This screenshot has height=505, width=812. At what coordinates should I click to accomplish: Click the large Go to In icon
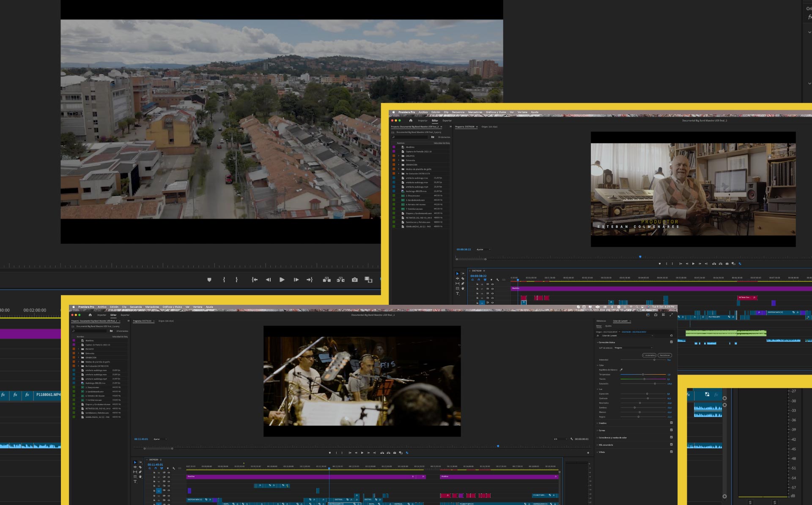pos(254,280)
